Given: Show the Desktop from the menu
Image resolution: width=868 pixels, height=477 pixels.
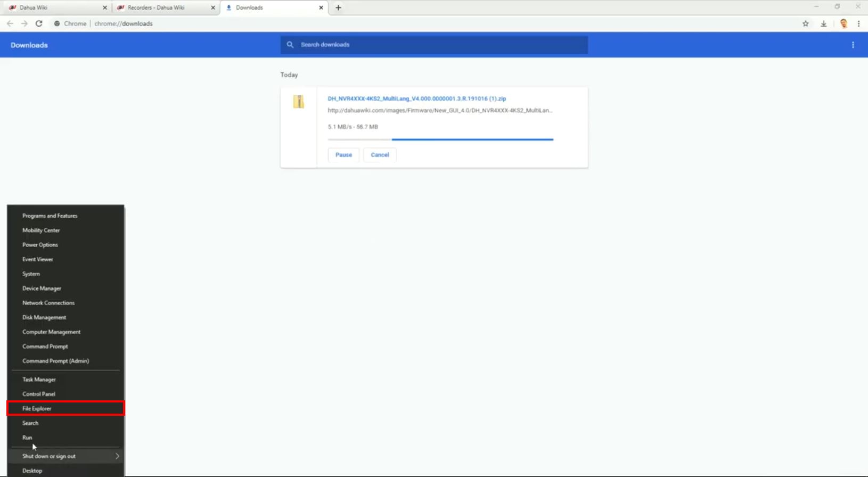Looking at the screenshot, I should coord(65,471).
